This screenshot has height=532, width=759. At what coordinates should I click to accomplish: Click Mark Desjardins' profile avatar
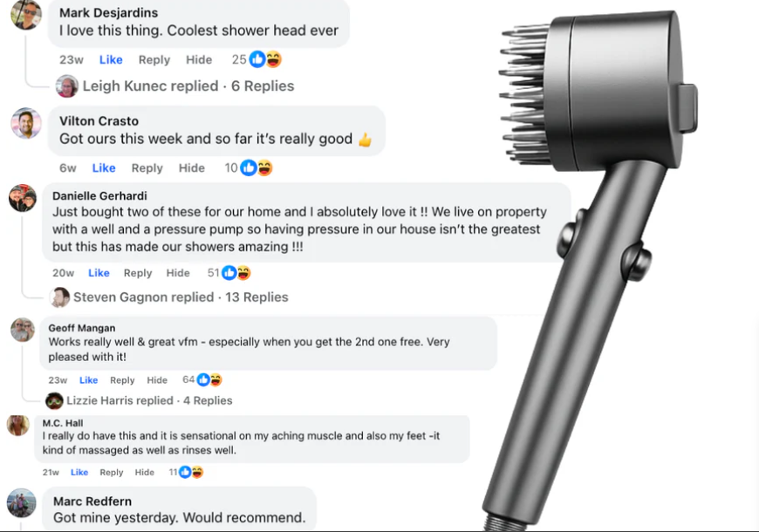[x=25, y=14]
